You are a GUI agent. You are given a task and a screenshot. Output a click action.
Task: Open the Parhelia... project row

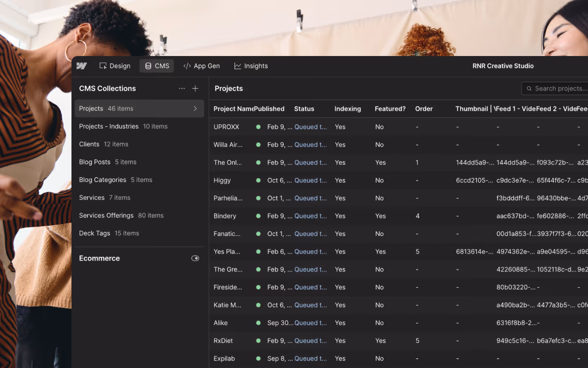(x=399, y=198)
